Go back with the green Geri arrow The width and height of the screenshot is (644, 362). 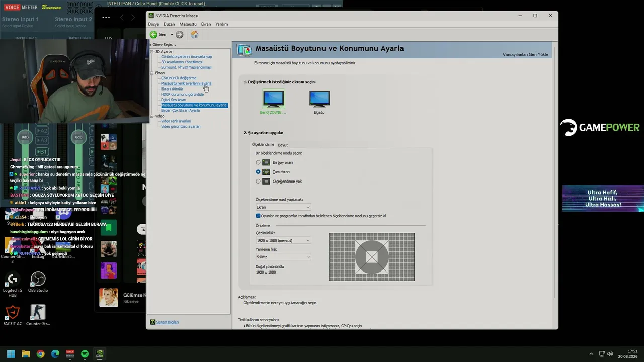tap(153, 35)
